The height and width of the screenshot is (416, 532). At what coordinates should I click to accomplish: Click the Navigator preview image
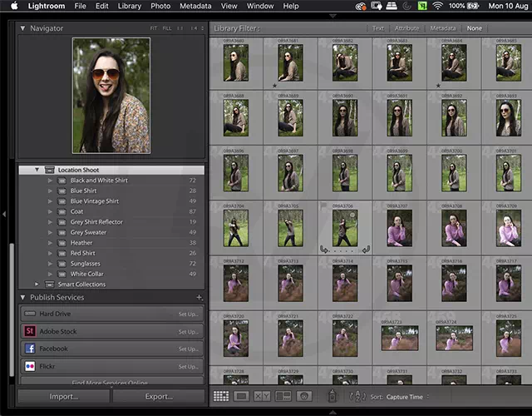[x=111, y=96]
